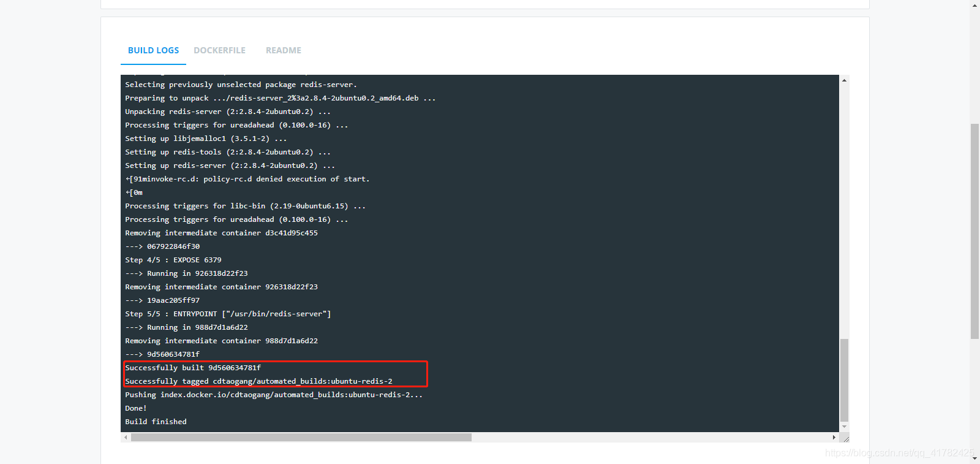Image resolution: width=980 pixels, height=464 pixels.
Task: Click the page vertical scrollbar thumb
Action: tap(974, 231)
